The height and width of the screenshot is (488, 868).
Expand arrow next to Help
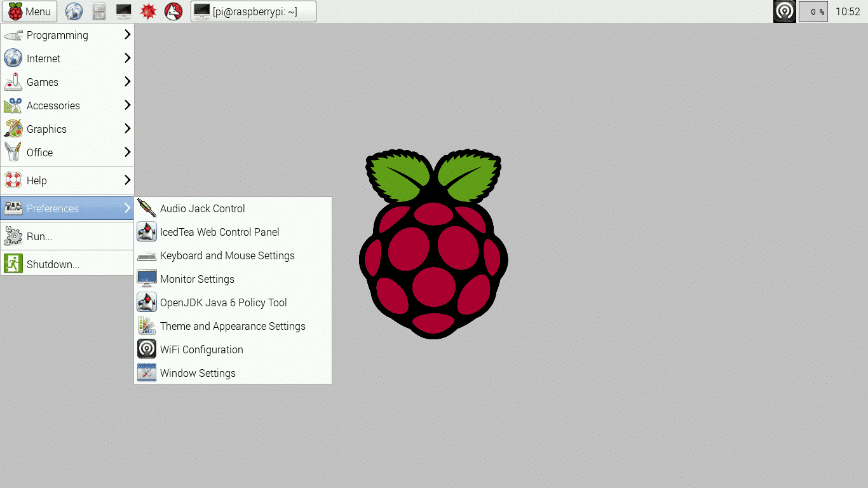click(x=127, y=180)
